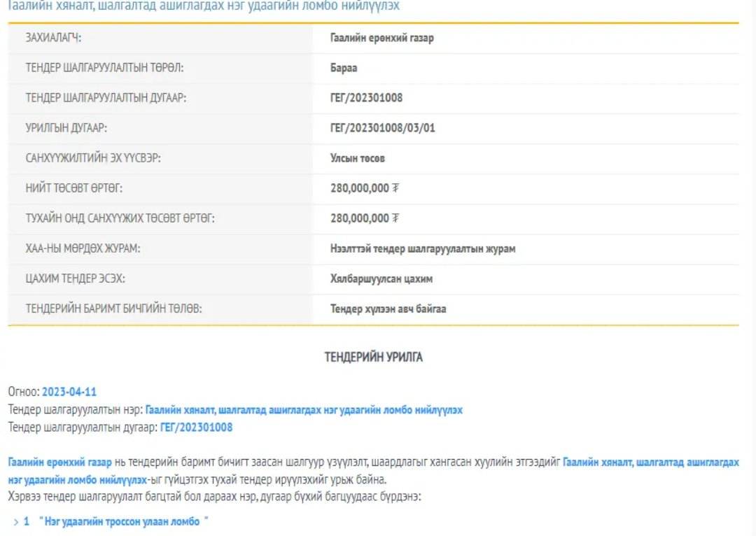The width and height of the screenshot is (756, 536).
Task: Open lot "Нэг удаагийн троссон улаан ломбо"
Action: coord(125,522)
